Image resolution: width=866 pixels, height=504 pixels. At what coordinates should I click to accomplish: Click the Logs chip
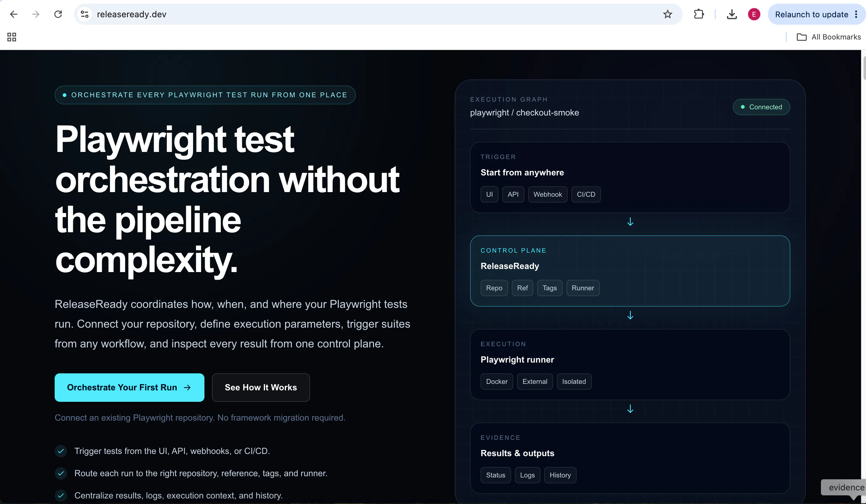[x=527, y=475]
